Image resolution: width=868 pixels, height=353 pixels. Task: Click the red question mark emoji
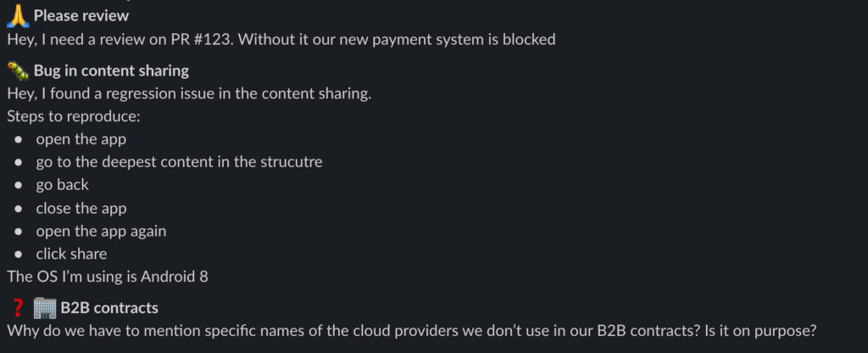(x=19, y=307)
